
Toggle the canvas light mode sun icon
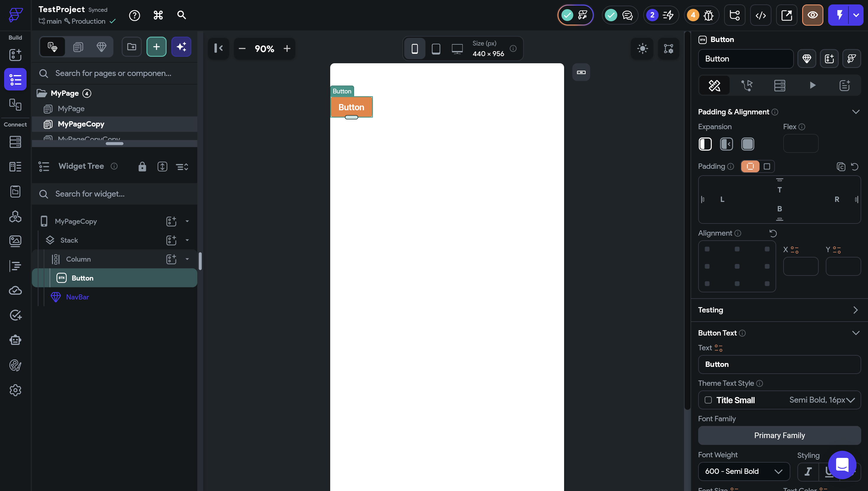click(x=642, y=48)
